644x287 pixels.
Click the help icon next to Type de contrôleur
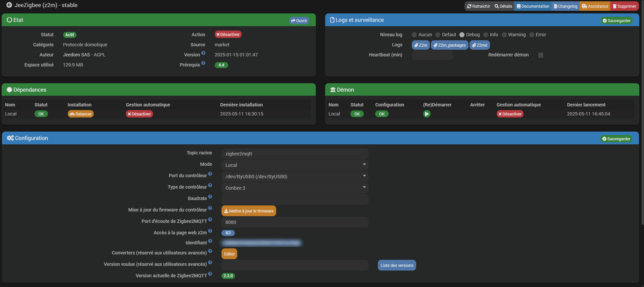210,185
